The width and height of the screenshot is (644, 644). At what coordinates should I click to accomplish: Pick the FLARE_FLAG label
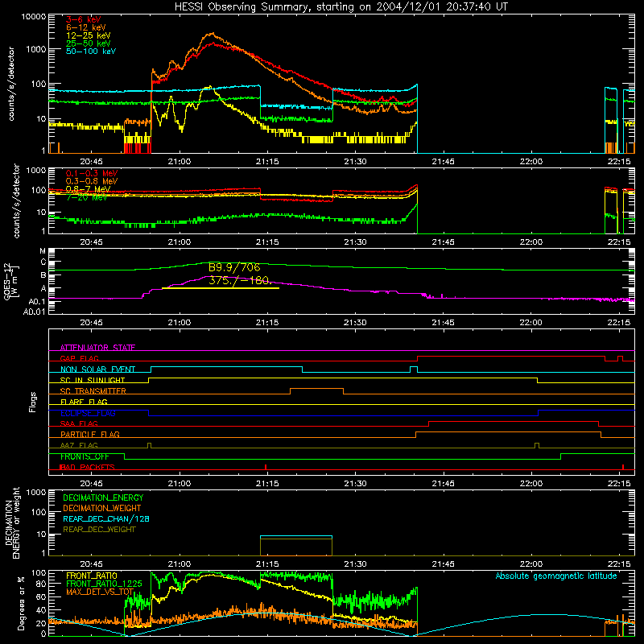tap(84, 402)
